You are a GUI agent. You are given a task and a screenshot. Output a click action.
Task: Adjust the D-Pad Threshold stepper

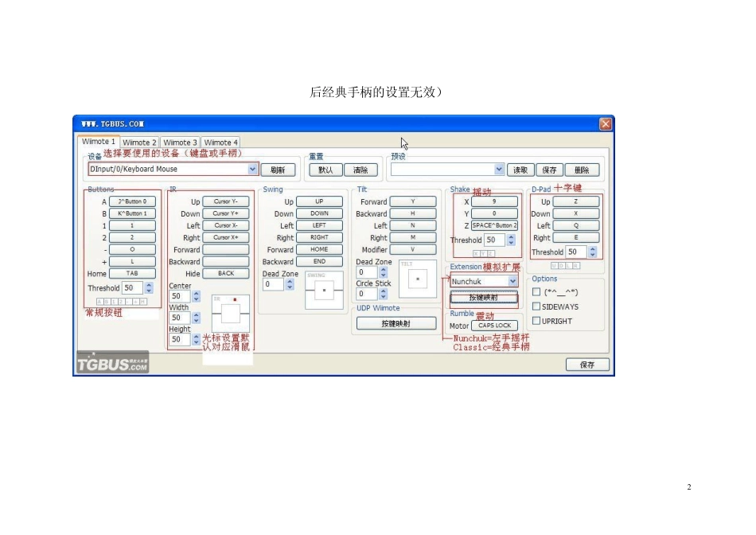593,252
